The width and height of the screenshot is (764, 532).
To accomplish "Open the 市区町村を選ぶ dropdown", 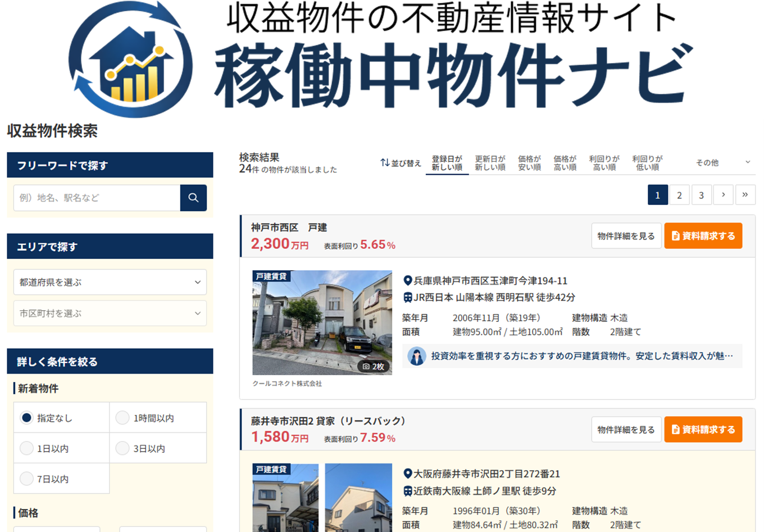I will 110,313.
